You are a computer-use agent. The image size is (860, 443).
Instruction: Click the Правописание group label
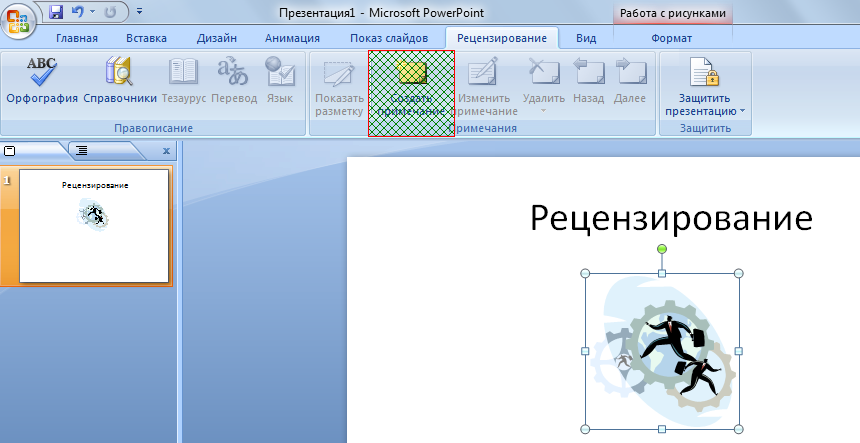pyautogui.click(x=154, y=128)
